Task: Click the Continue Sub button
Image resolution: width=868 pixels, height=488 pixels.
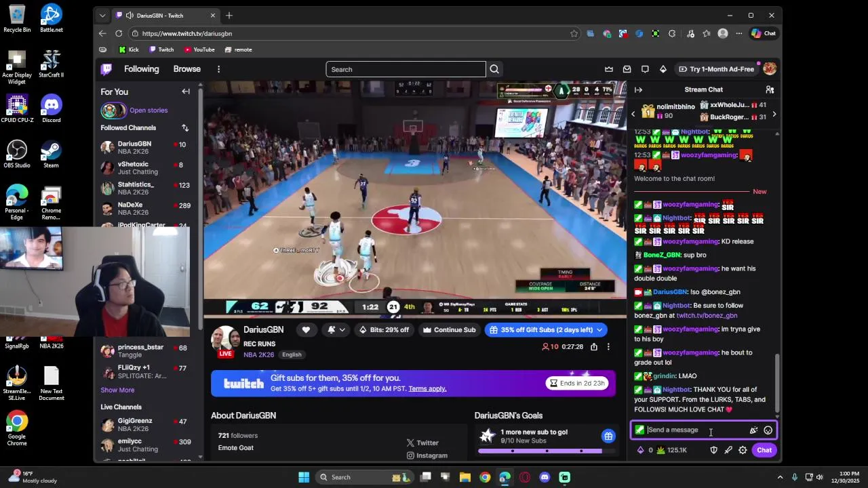Action: tap(449, 330)
